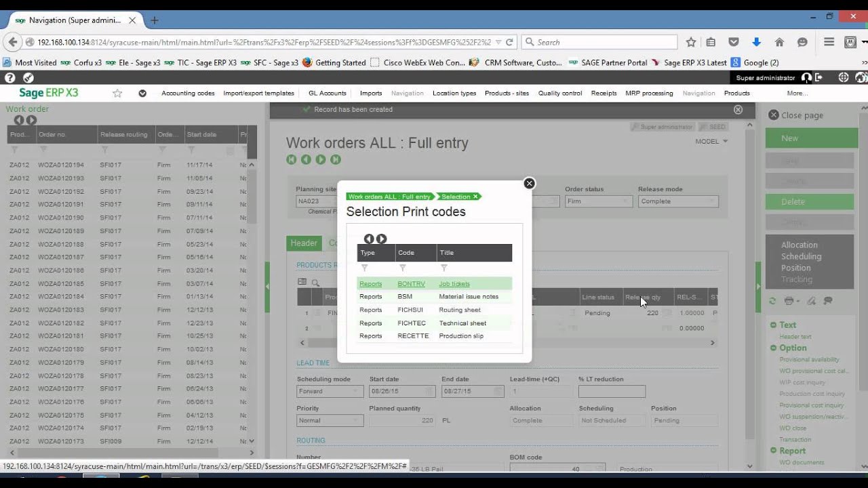Open Quality control menu item
Viewport: 868px width, 488px height.
click(560, 94)
